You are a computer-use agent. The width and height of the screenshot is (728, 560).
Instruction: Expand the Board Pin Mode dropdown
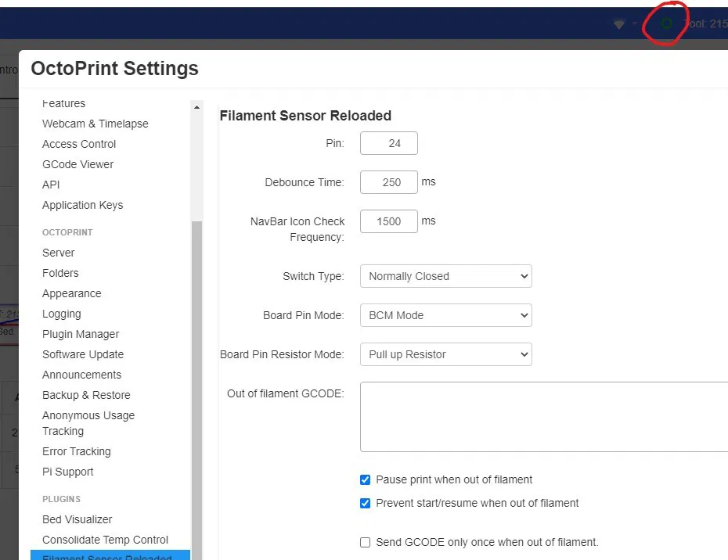click(x=445, y=315)
